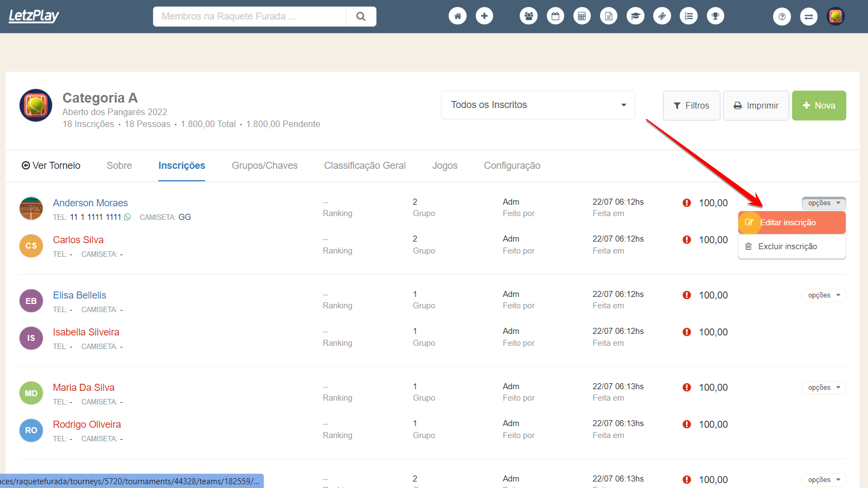Open the calculator icon in navbar

point(582,16)
